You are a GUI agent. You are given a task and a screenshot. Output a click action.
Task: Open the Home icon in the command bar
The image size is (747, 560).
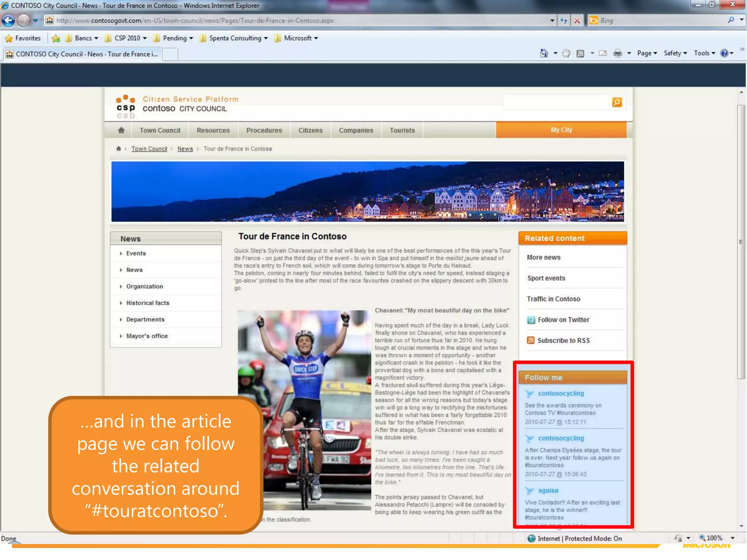(x=544, y=53)
